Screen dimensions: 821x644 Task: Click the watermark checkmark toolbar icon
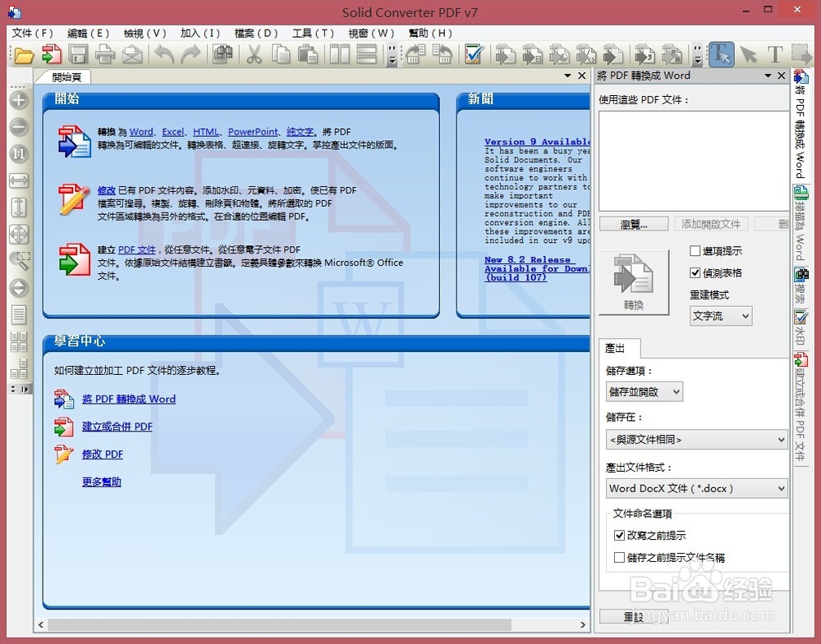coord(474,54)
